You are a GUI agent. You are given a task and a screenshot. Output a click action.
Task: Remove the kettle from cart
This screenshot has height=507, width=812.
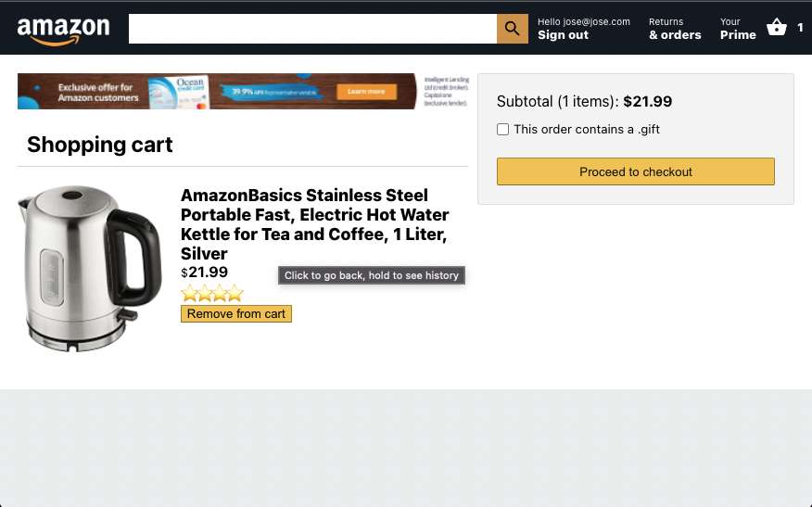pyautogui.click(x=236, y=314)
